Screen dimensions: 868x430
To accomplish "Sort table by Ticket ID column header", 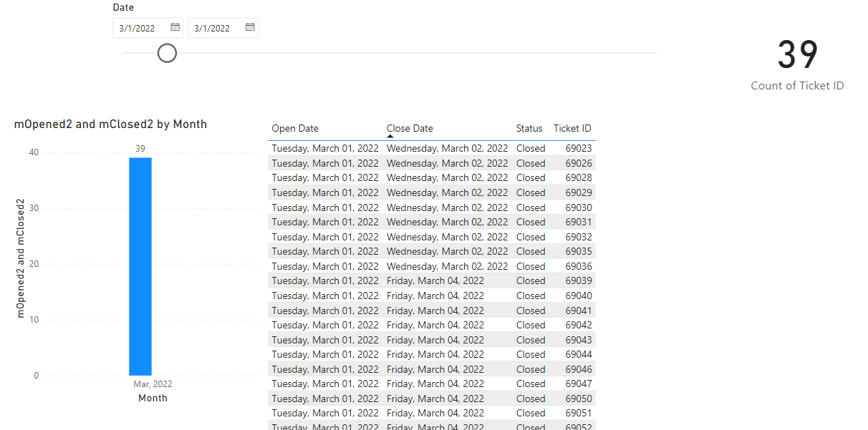I will click(x=572, y=129).
